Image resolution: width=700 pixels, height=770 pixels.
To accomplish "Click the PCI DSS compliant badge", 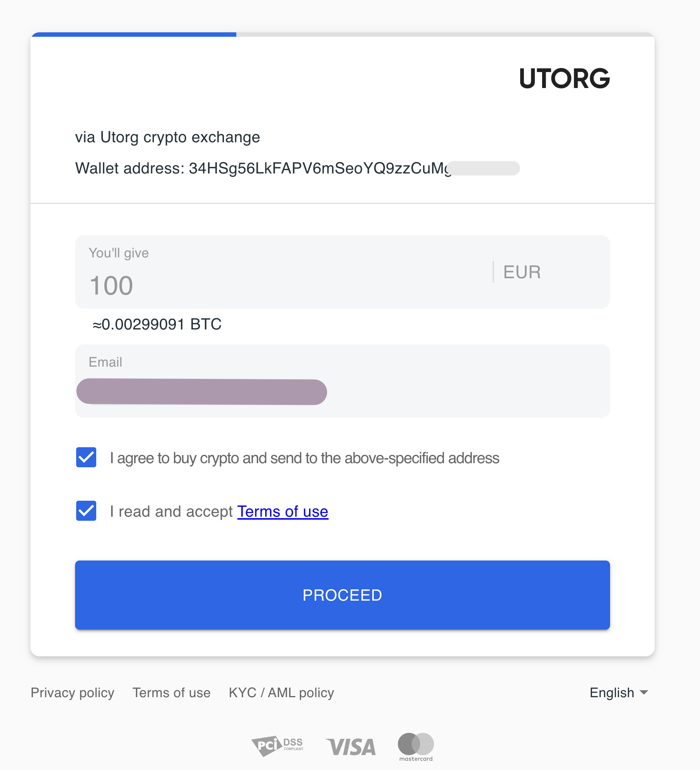I will point(278,745).
